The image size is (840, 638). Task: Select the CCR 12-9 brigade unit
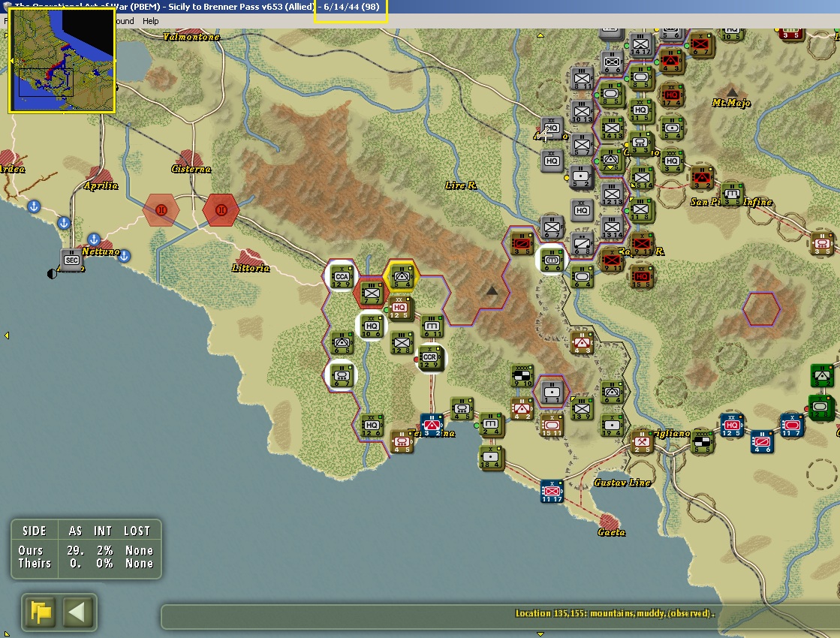(x=430, y=358)
